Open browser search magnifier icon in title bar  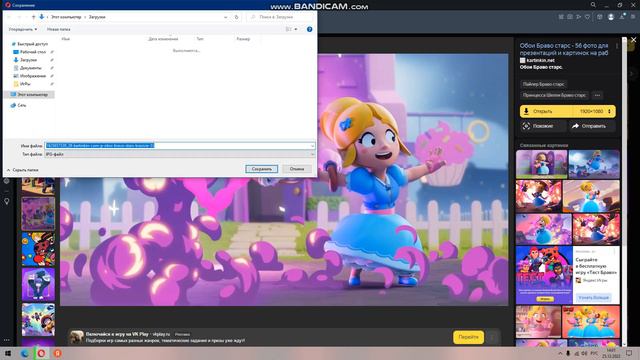[x=593, y=5]
